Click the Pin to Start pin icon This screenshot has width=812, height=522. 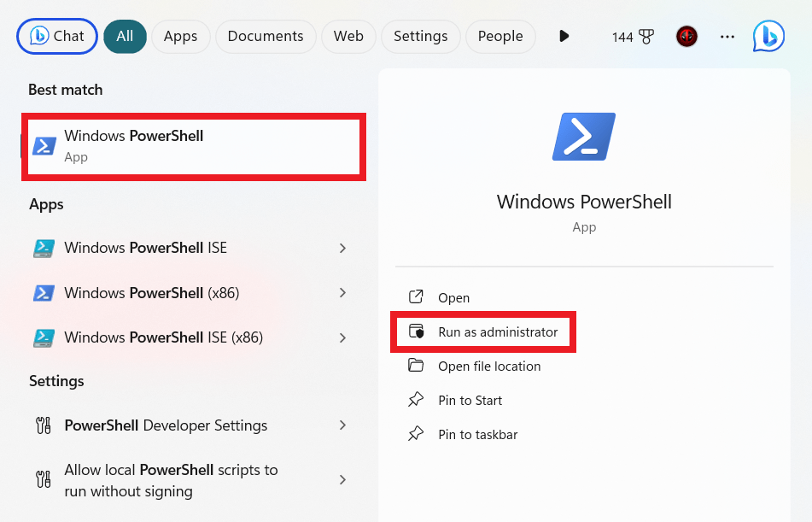(x=416, y=400)
